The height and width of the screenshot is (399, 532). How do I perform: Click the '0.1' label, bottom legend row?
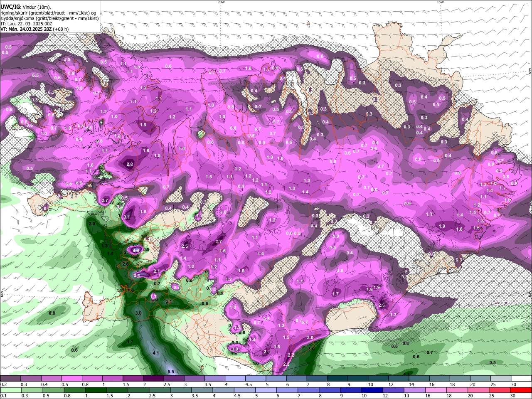[x=3, y=396]
